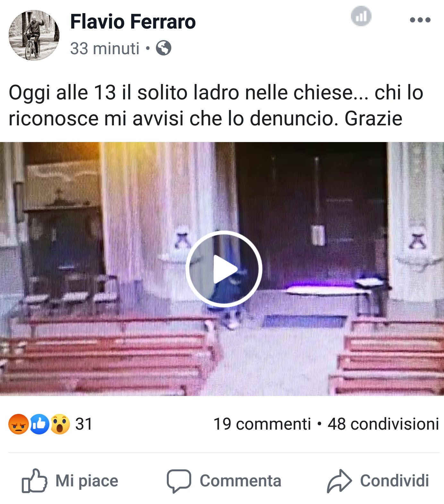This screenshot has height=504, width=444.
Task: Click the 33 minuti timestamp
Action: tap(105, 48)
